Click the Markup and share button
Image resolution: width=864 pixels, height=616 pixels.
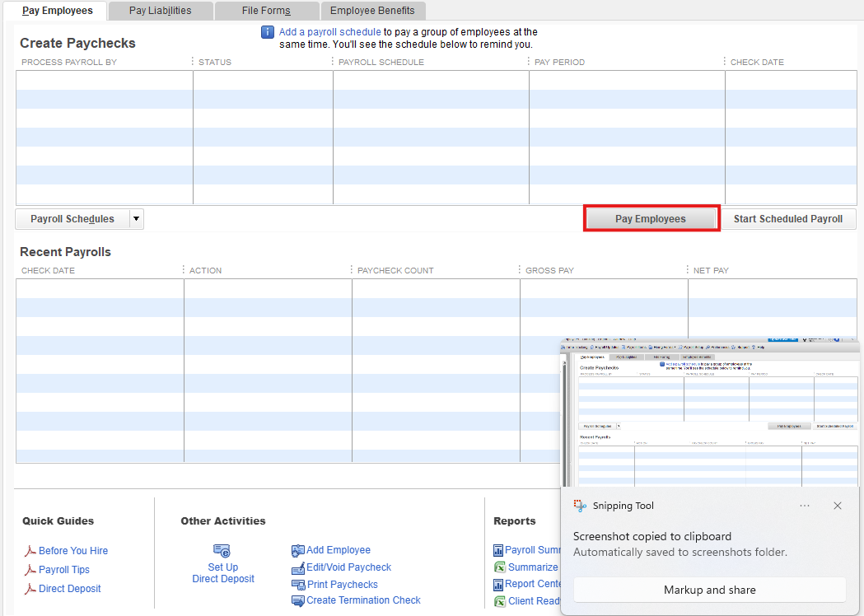[709, 590]
